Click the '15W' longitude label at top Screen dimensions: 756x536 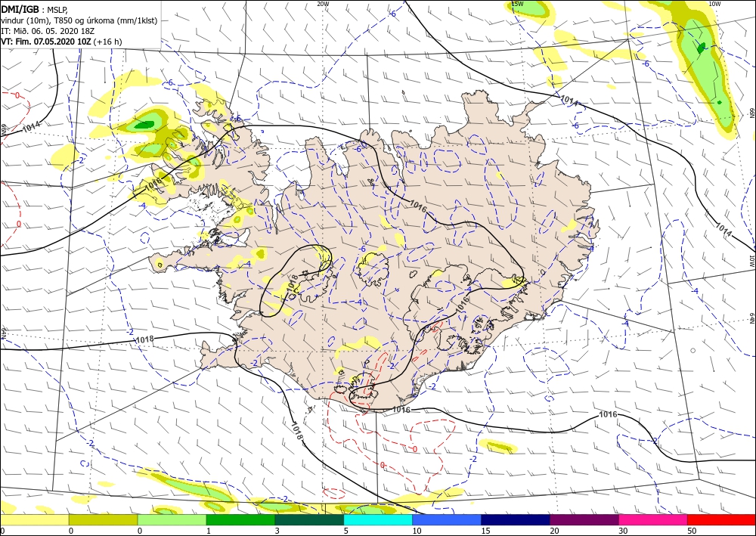517,3
